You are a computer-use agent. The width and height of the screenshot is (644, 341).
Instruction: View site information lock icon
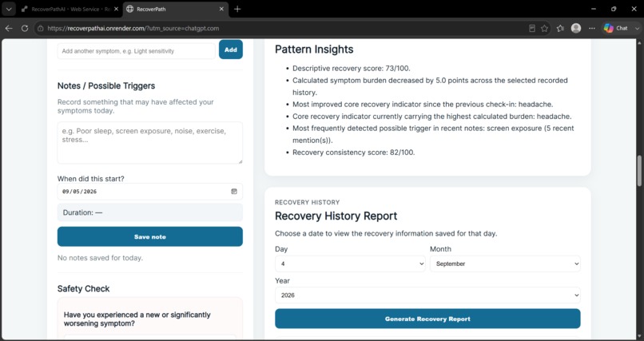pyautogui.click(x=40, y=28)
